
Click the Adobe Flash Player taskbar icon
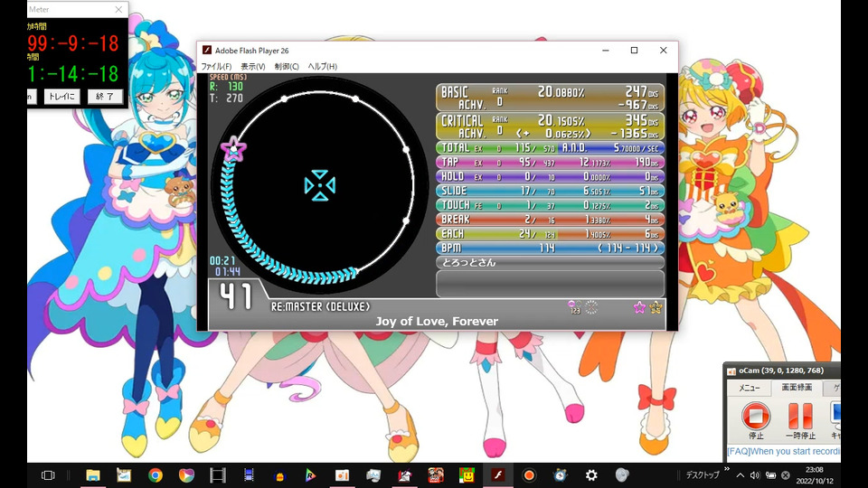(x=497, y=475)
